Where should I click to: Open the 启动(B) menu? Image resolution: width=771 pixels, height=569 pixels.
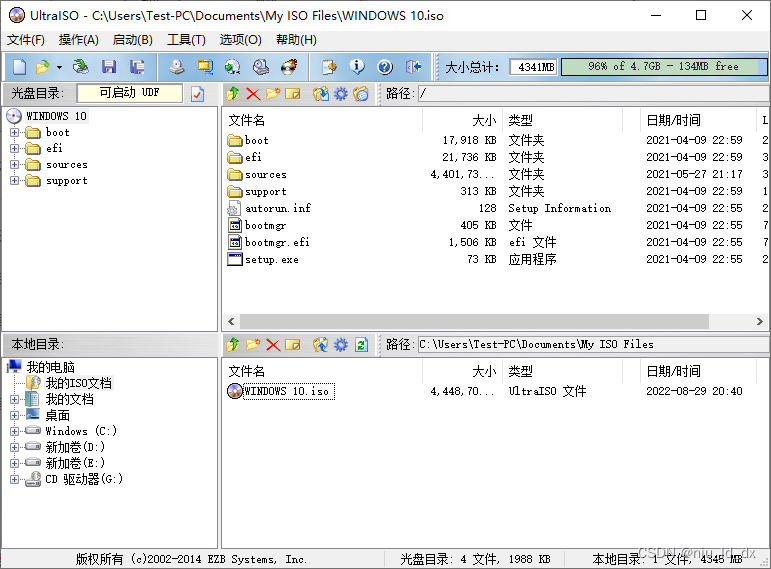coord(132,40)
